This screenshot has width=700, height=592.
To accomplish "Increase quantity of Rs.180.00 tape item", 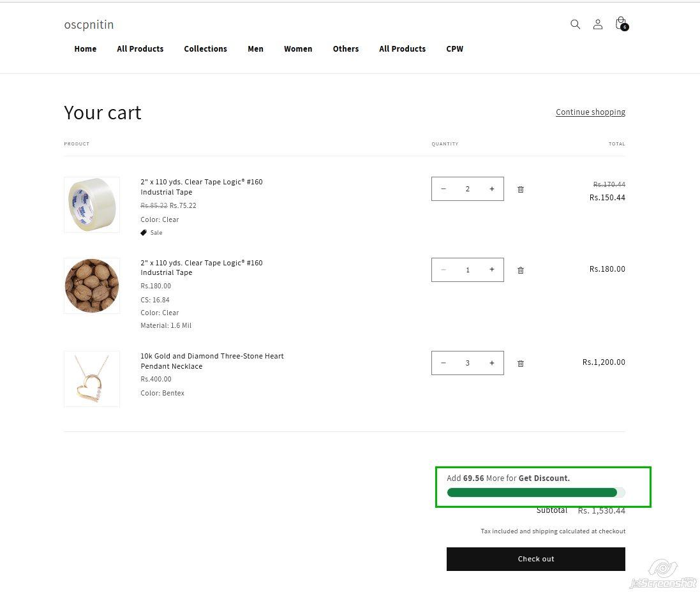I will click(x=492, y=270).
